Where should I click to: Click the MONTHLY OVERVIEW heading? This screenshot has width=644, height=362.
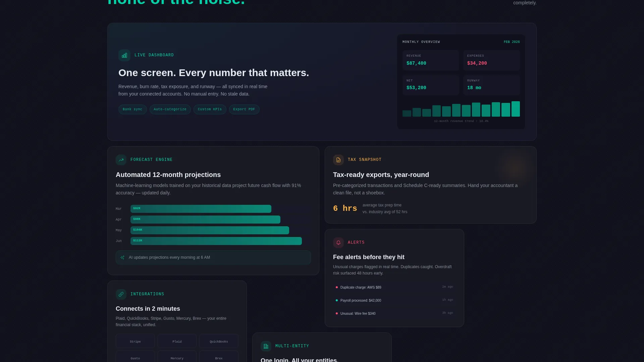tap(421, 42)
